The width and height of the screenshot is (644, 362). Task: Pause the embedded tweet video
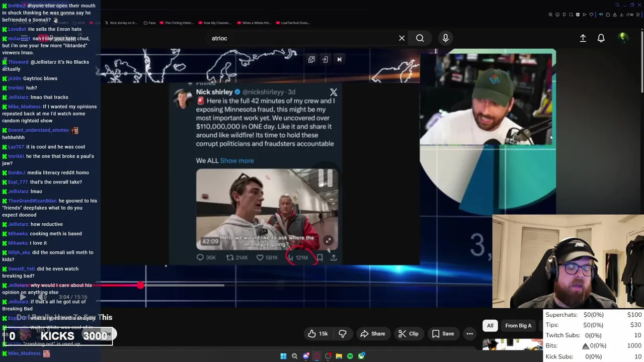coord(326,177)
